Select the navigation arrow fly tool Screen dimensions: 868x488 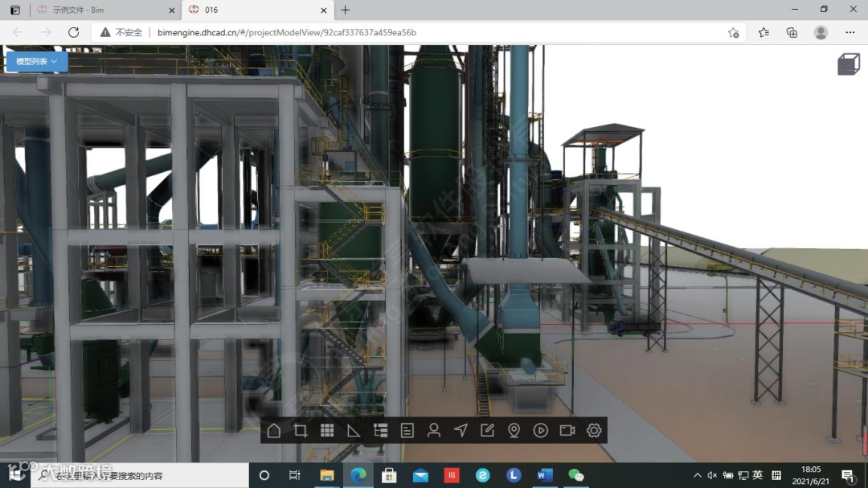[461, 430]
